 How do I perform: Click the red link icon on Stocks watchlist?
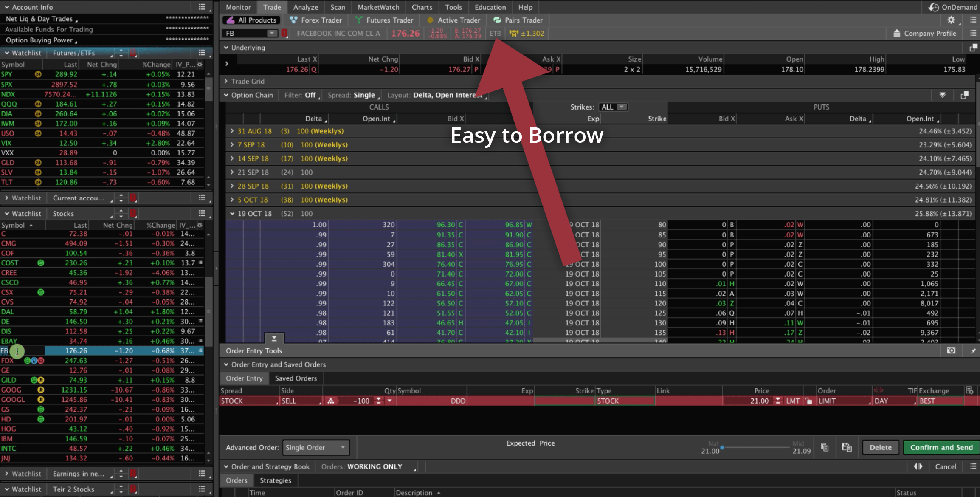(133, 213)
